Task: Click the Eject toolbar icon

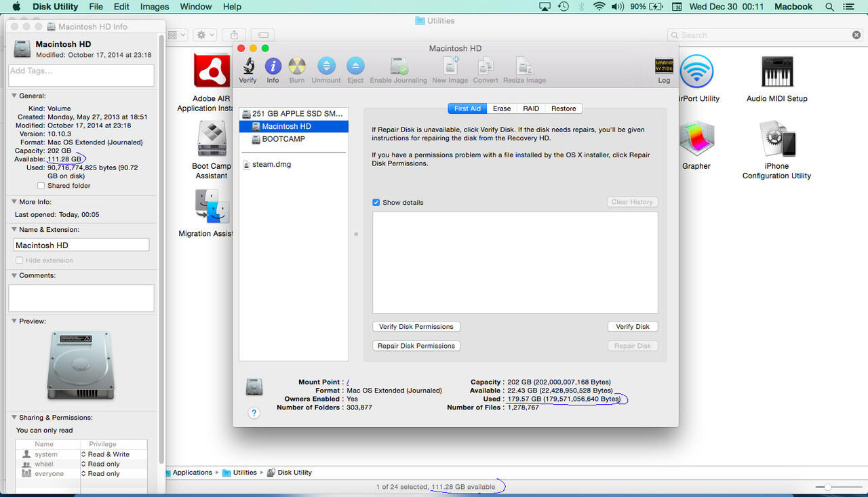Action: [355, 66]
